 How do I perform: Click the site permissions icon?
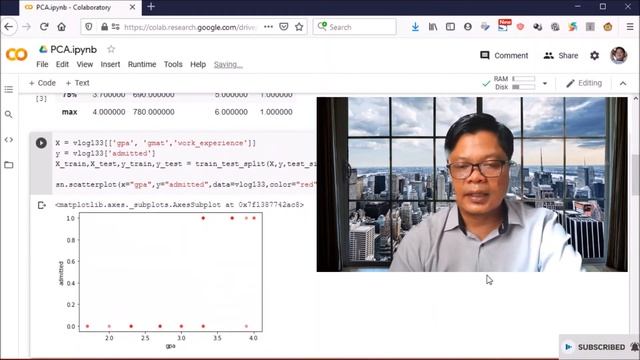point(116,27)
